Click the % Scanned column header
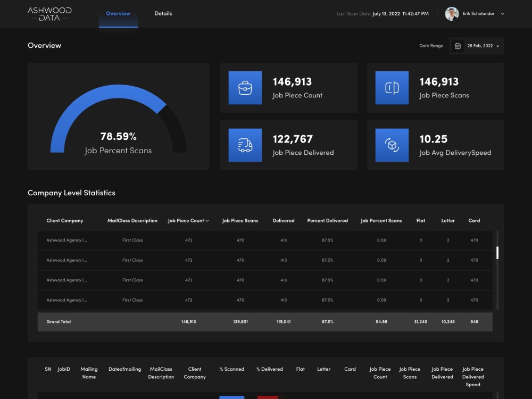 click(232, 369)
